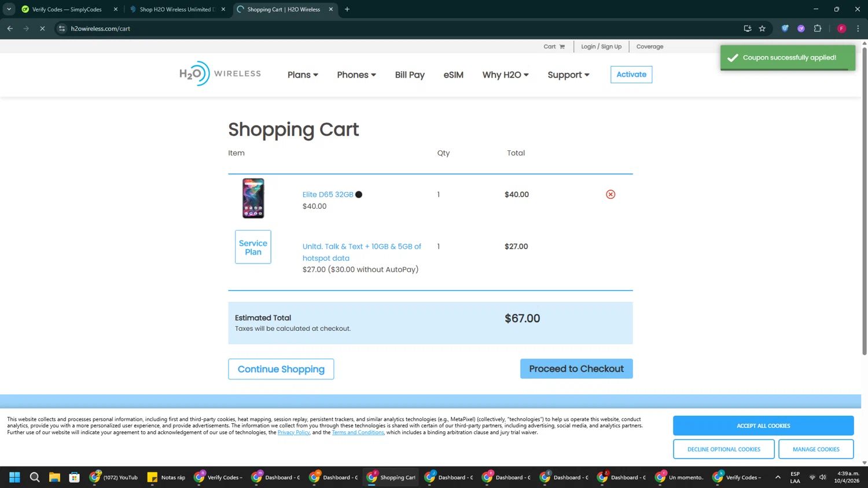Switch to (1072) YouTub taskbar window
Viewport: 868px width, 488px height.
tap(114, 478)
